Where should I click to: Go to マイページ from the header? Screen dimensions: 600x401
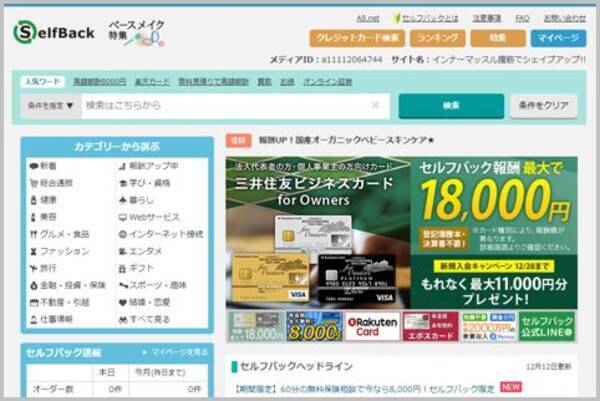point(556,38)
